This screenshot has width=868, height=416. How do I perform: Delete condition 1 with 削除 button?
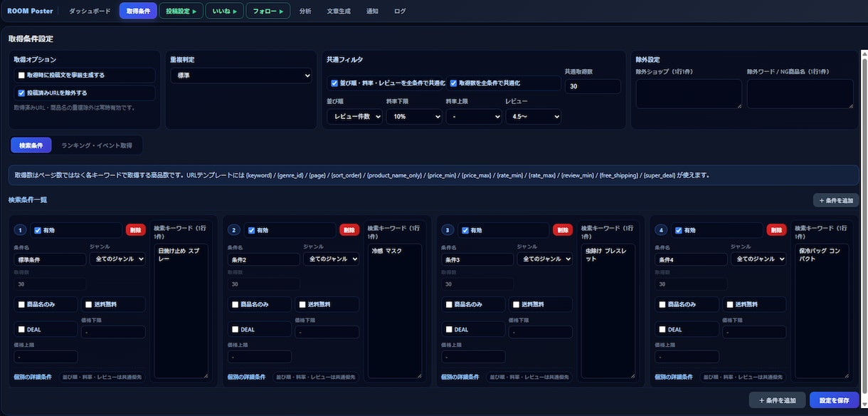(x=135, y=230)
